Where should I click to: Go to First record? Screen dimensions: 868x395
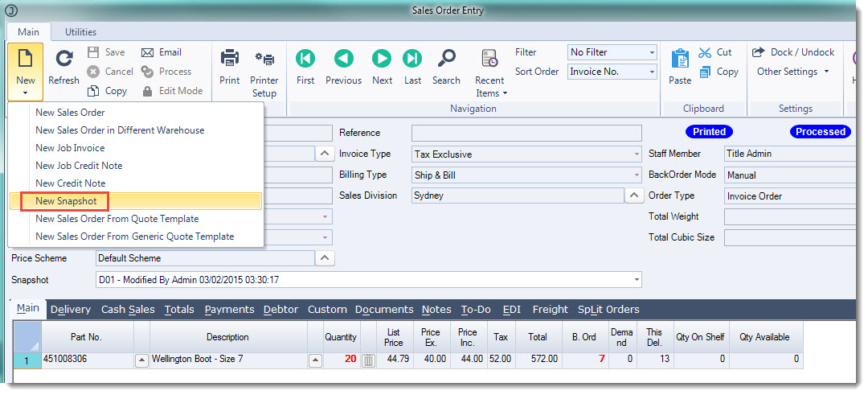coord(305,58)
